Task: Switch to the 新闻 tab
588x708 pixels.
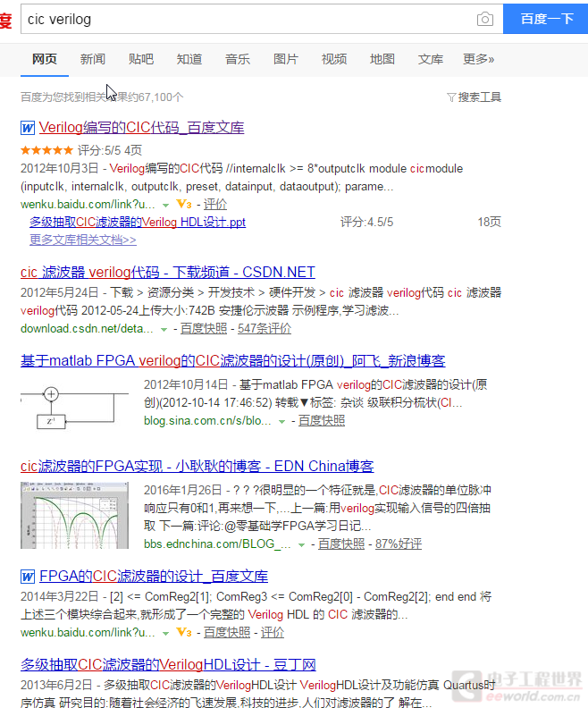Action: 93,59
